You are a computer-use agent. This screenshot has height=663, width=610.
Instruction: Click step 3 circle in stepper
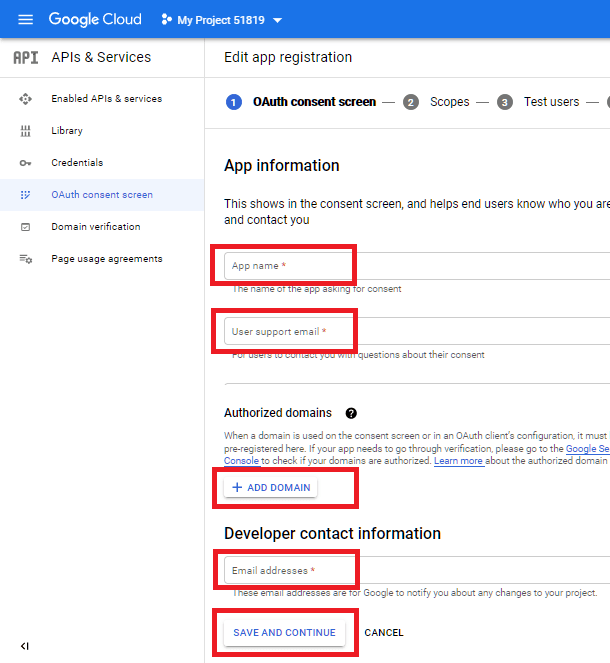[504, 102]
